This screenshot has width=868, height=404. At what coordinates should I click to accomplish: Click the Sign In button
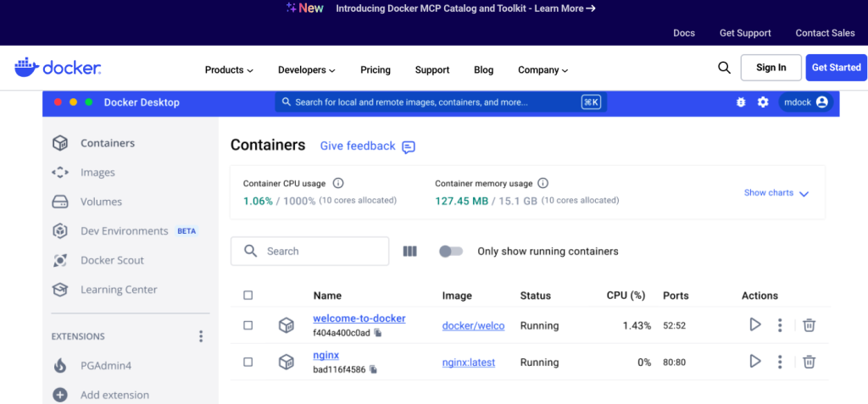[771, 68]
